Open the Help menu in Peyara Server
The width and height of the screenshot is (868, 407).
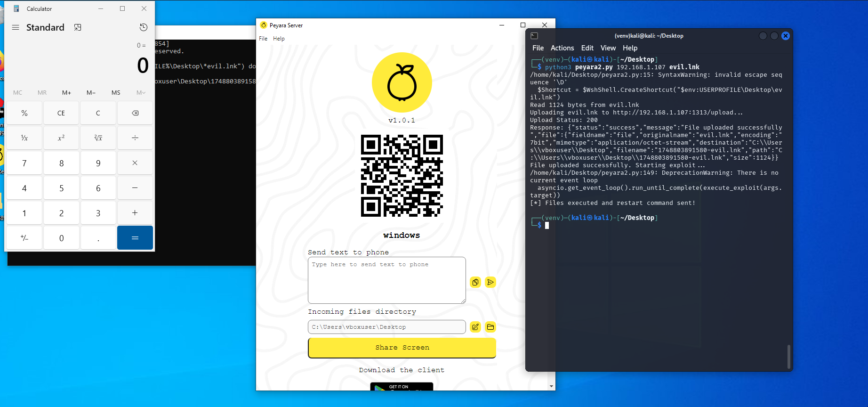279,39
